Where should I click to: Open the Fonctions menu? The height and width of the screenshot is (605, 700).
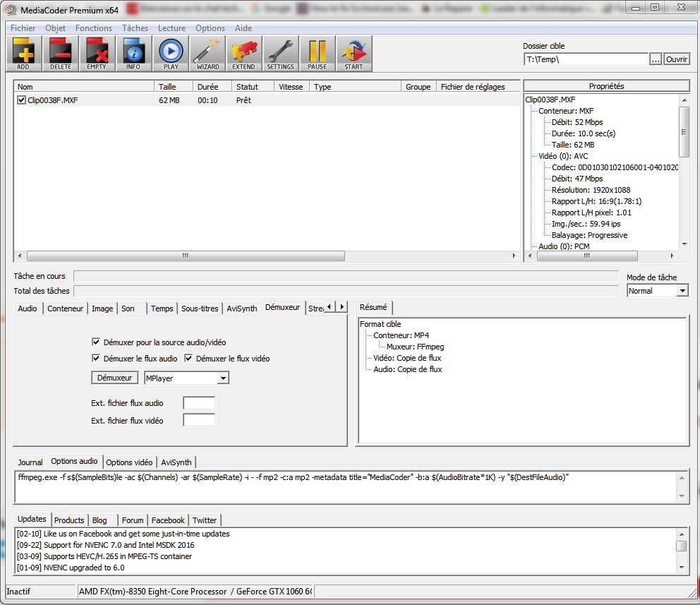(93, 28)
